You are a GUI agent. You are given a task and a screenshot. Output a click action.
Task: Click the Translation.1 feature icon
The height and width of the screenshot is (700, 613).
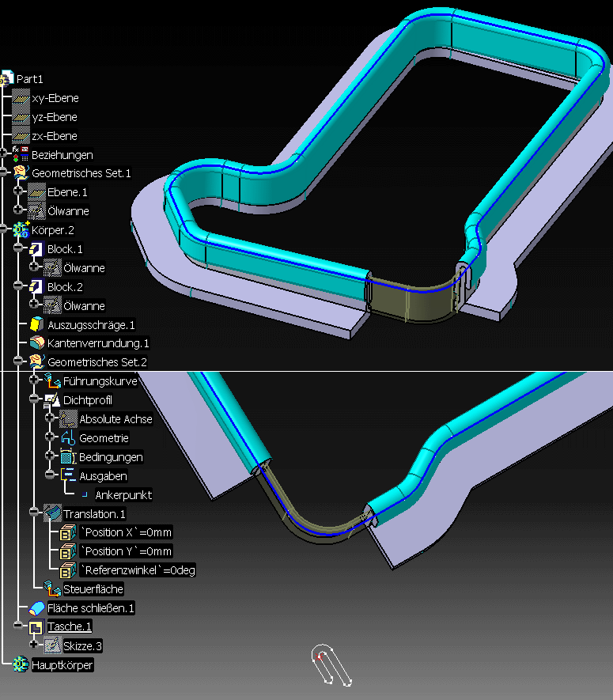tap(53, 513)
